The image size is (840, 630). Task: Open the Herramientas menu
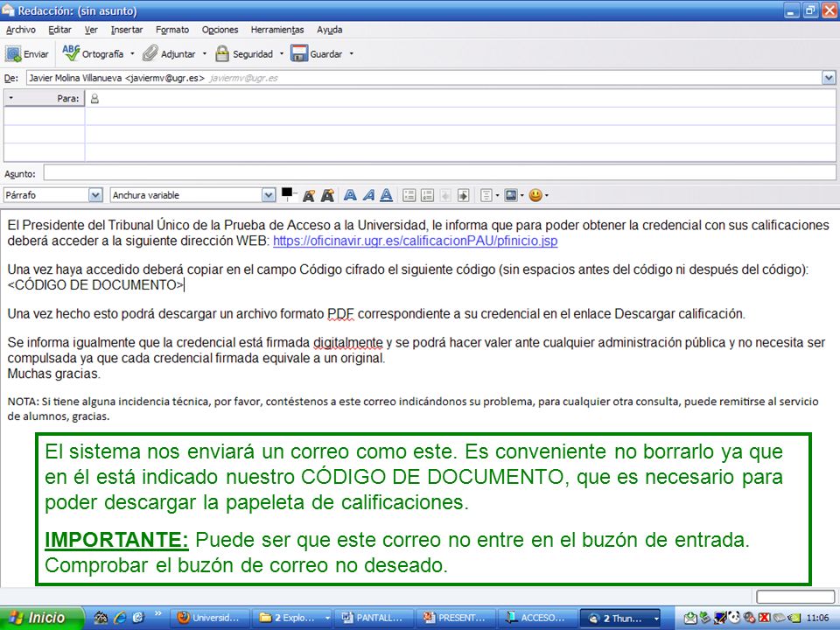coord(277,30)
